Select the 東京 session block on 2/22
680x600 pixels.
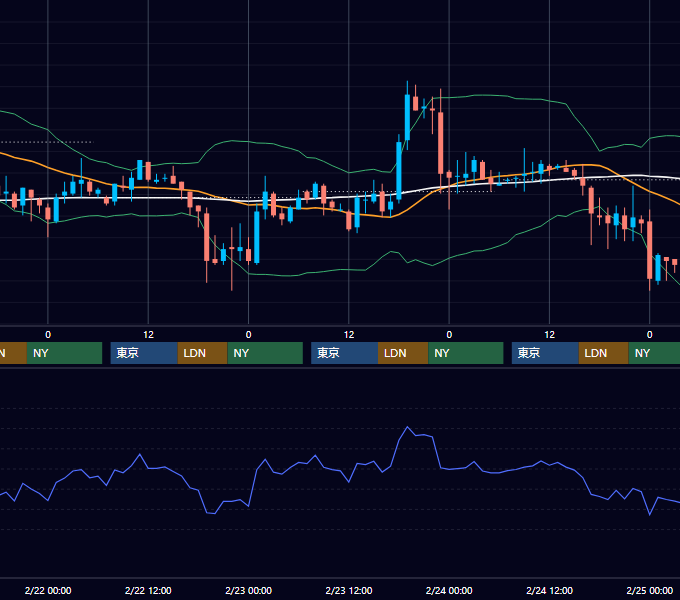click(144, 353)
